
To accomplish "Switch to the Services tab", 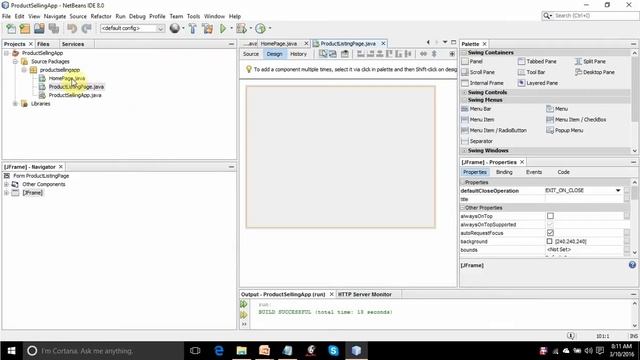I will coord(73,44).
